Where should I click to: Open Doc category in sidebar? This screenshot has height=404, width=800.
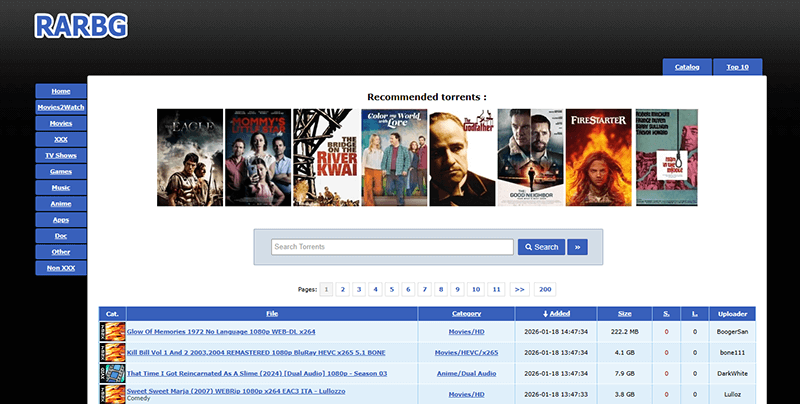tap(61, 236)
